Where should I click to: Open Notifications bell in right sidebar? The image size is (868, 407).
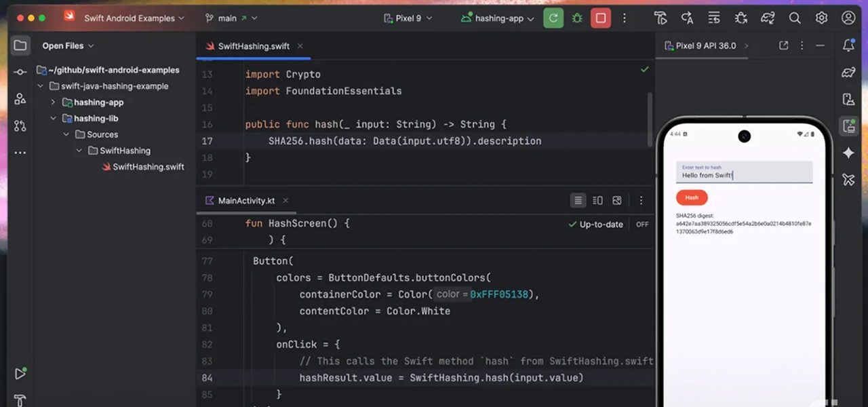click(848, 45)
